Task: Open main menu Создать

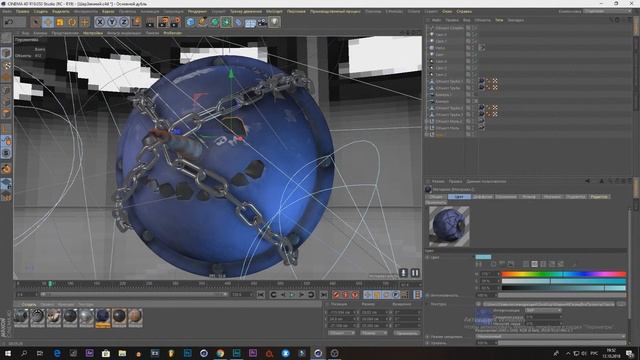Action: click(x=40, y=11)
